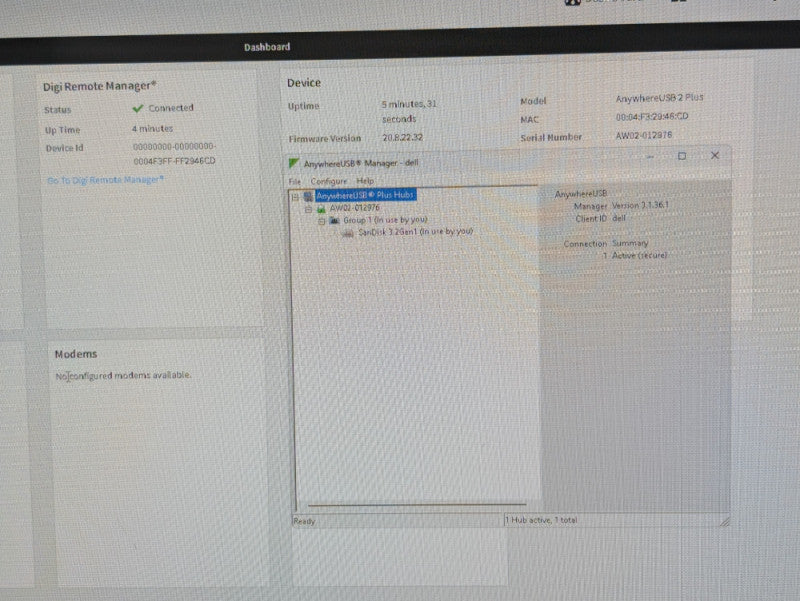
Task: Click the SanDisk USB device icon
Action: pos(347,233)
